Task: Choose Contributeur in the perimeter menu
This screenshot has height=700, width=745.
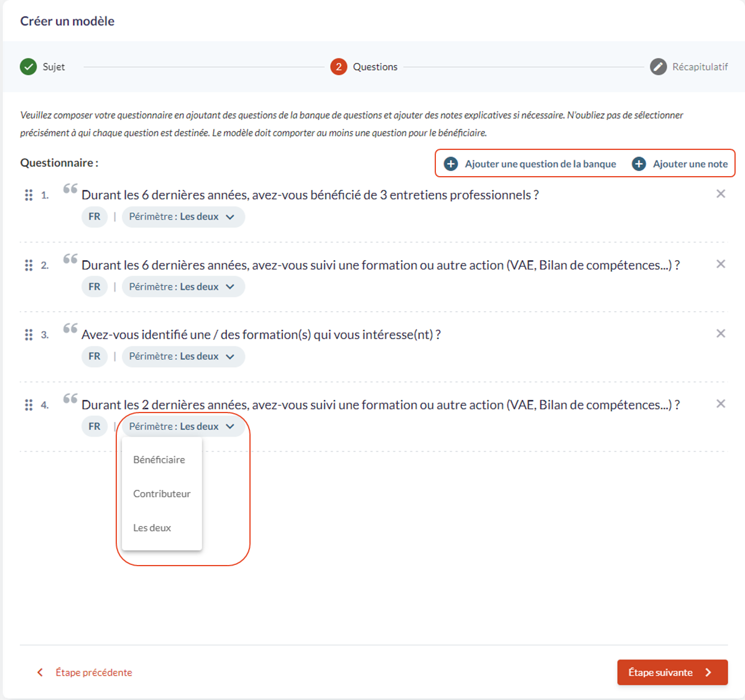Action: pos(162,493)
